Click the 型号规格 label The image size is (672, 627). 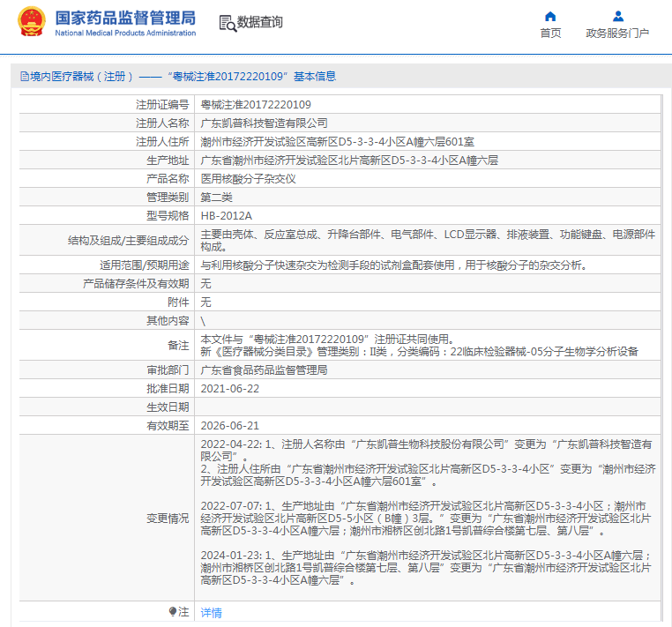[168, 215]
